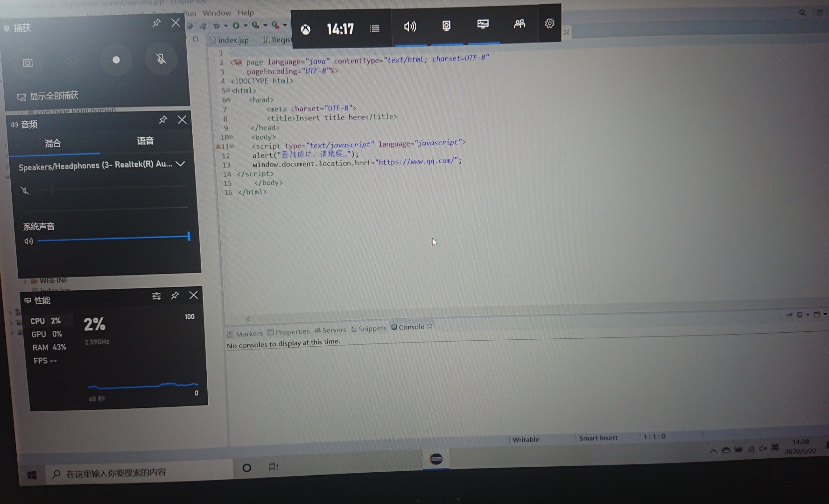The height and width of the screenshot is (504, 829).
Task: Open Game Bar settings gear
Action: click(550, 23)
